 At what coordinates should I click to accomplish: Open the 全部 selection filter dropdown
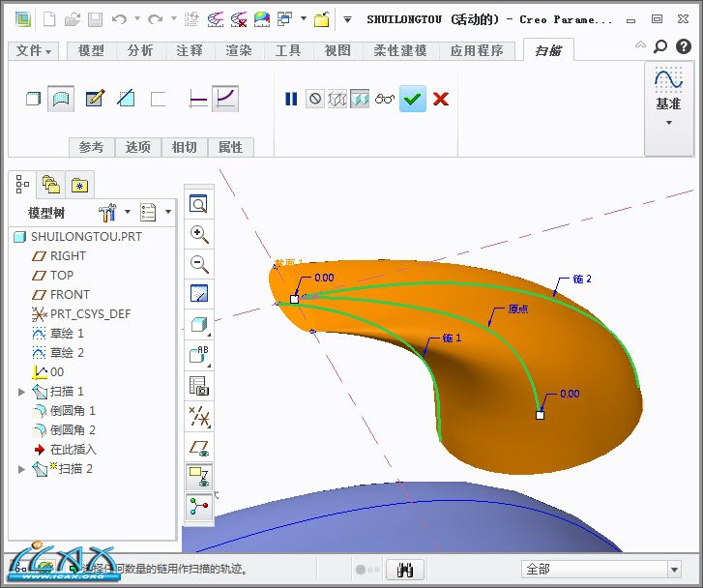[x=601, y=570]
